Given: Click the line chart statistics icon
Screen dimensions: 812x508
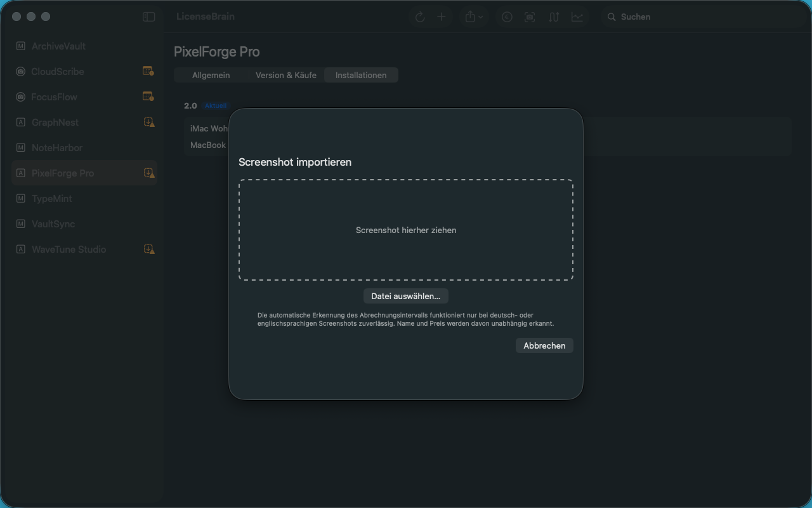Looking at the screenshot, I should pos(577,17).
